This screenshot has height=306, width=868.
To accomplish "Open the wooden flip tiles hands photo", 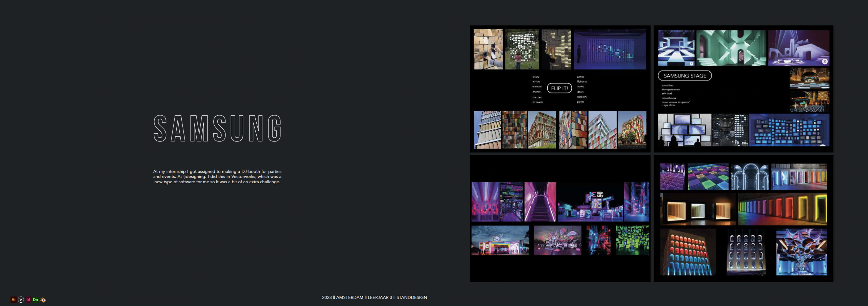I will [488, 49].
